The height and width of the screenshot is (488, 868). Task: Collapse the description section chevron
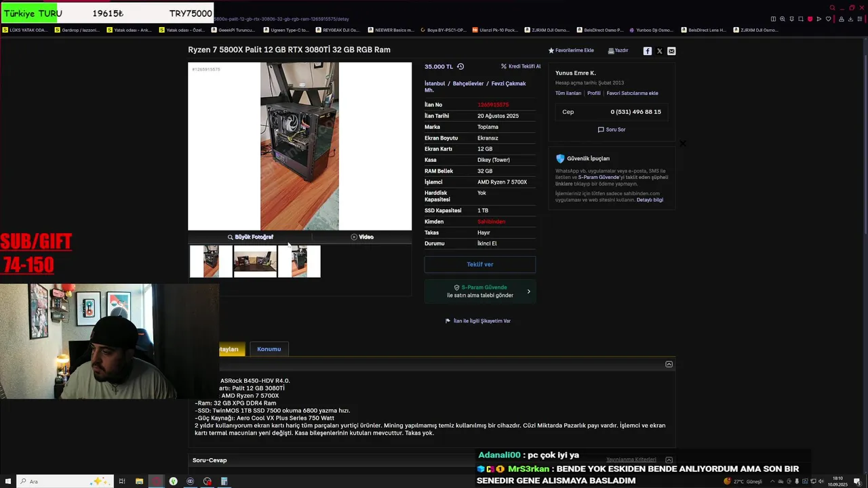click(669, 365)
